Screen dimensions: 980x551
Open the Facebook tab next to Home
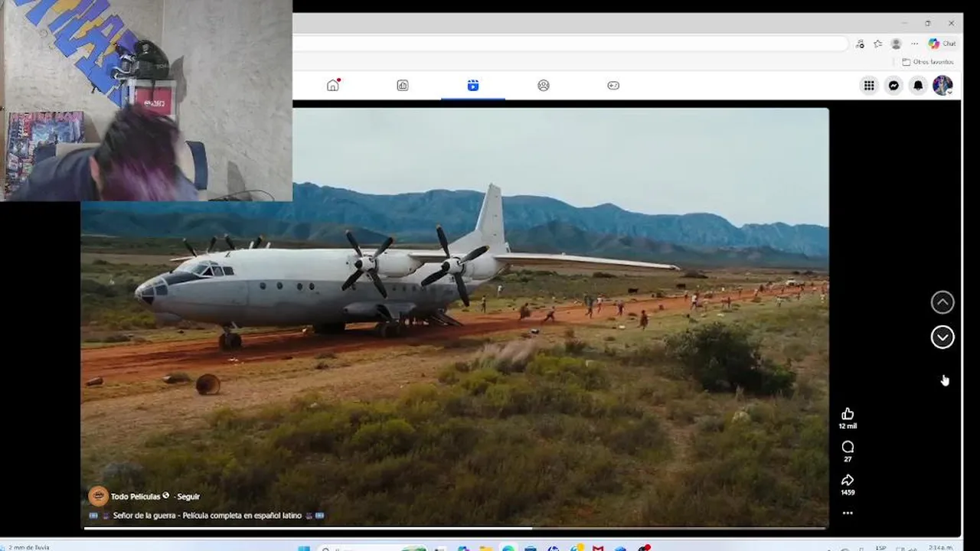(x=403, y=85)
